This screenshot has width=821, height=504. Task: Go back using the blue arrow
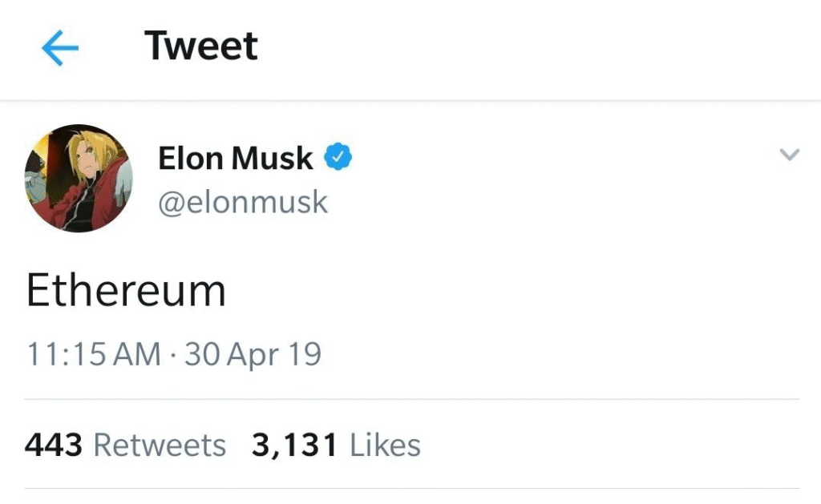(x=60, y=49)
